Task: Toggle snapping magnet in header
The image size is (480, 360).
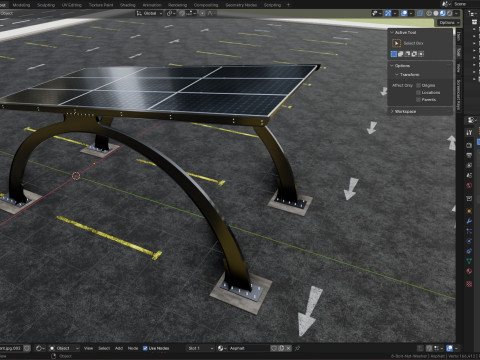Action: [182, 13]
